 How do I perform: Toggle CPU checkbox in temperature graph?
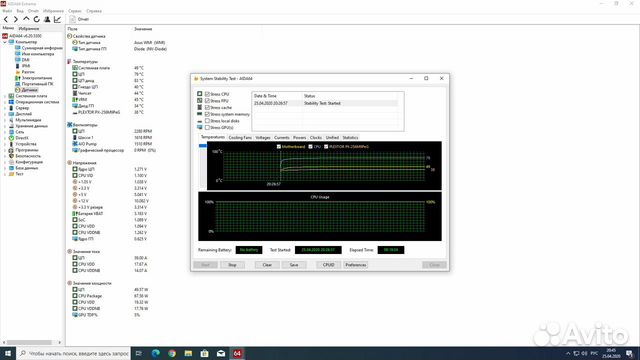[311, 147]
